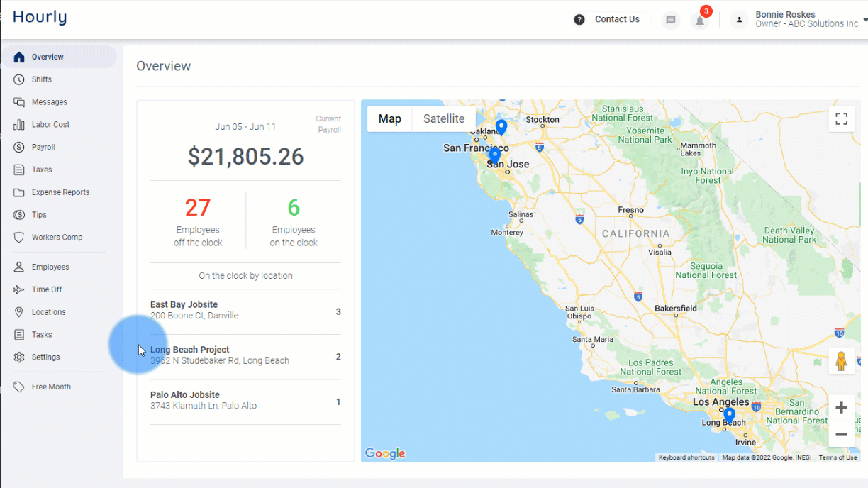Image resolution: width=868 pixels, height=488 pixels.
Task: Click the Taxes document icon
Action: [x=19, y=170]
